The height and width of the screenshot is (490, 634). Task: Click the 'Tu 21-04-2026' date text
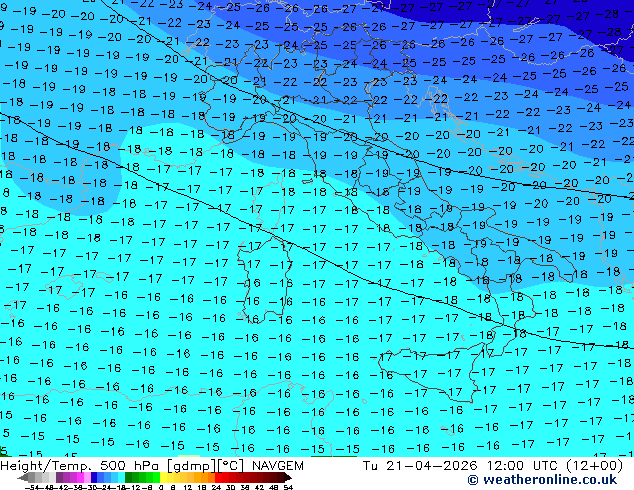[x=420, y=466]
